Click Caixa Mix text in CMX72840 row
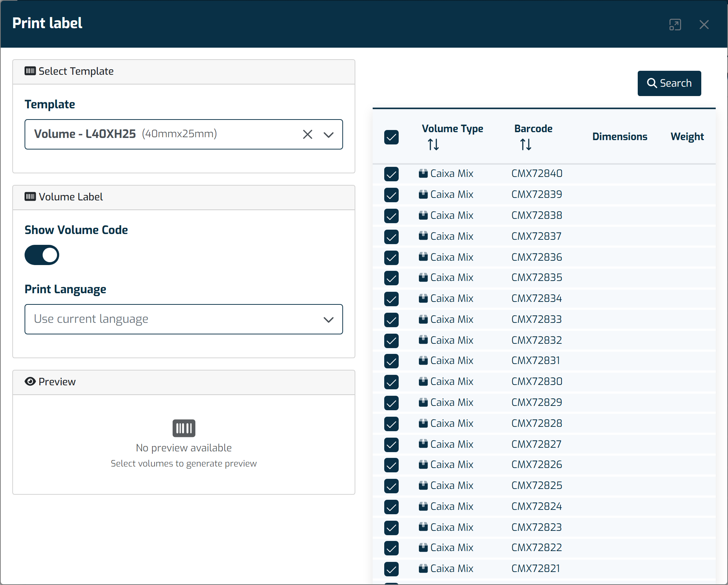728x585 pixels. point(452,173)
